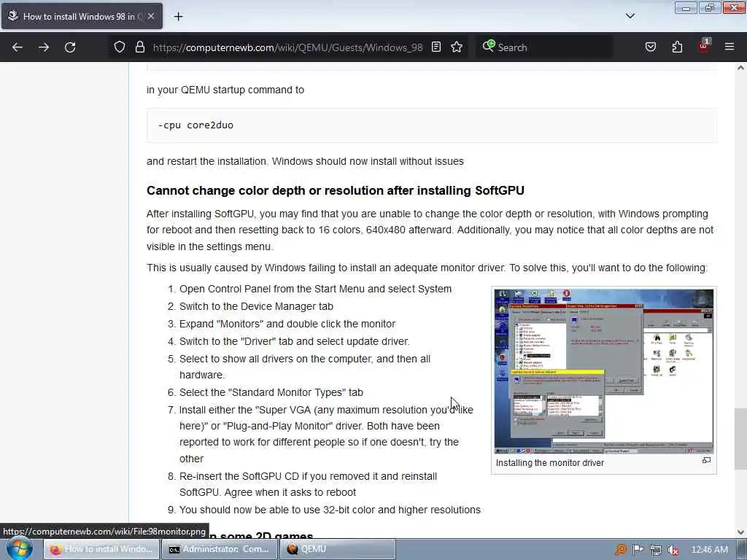Viewport: 747px width, 560px height.
Task: Open Action Center flag icon
Action: [x=638, y=550]
